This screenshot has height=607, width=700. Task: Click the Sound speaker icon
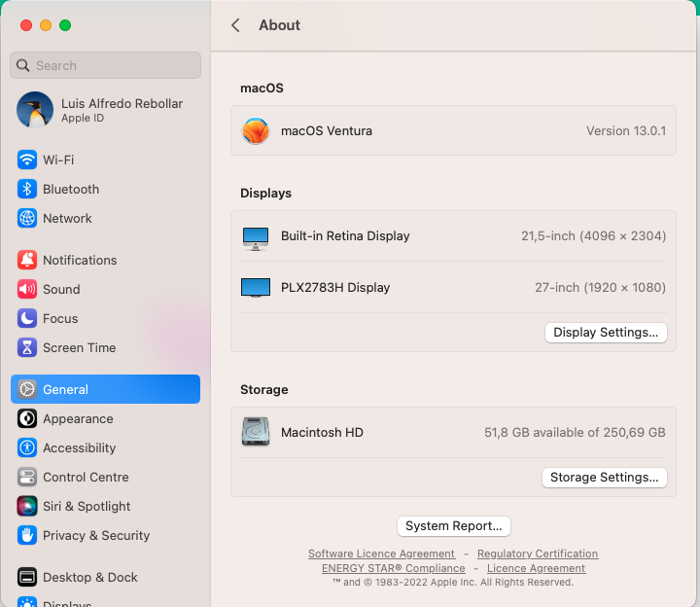[x=27, y=289]
